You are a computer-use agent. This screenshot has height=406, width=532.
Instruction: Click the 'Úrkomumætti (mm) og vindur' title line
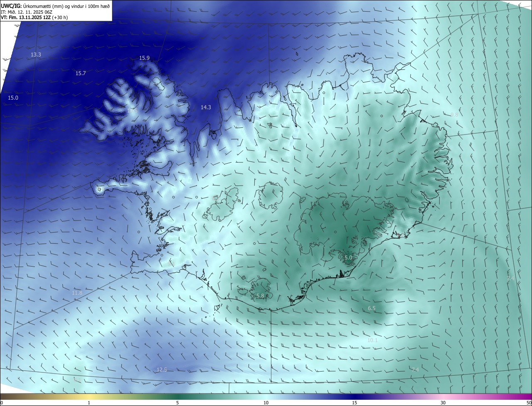(x=55, y=6)
